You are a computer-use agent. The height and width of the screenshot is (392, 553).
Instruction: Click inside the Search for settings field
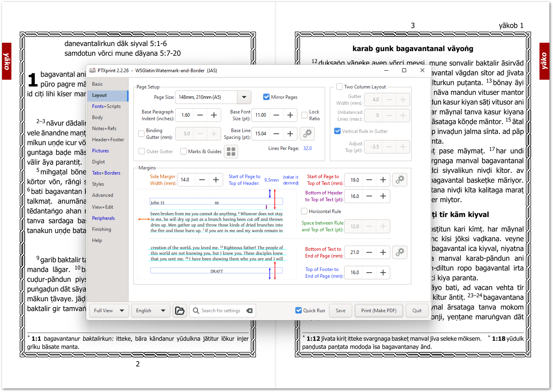click(x=220, y=310)
